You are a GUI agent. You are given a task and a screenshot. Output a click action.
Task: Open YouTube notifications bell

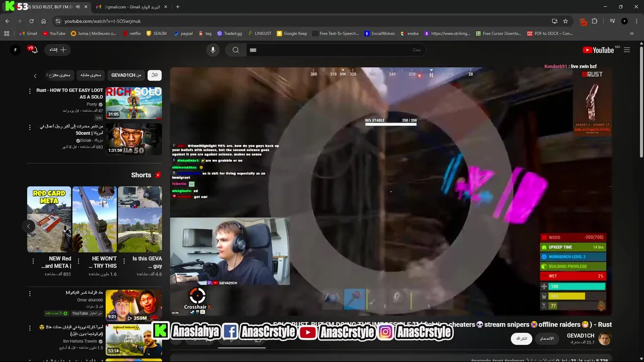[34, 50]
